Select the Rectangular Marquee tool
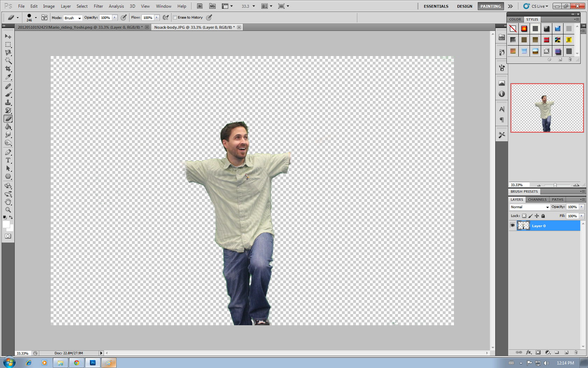 [8, 45]
